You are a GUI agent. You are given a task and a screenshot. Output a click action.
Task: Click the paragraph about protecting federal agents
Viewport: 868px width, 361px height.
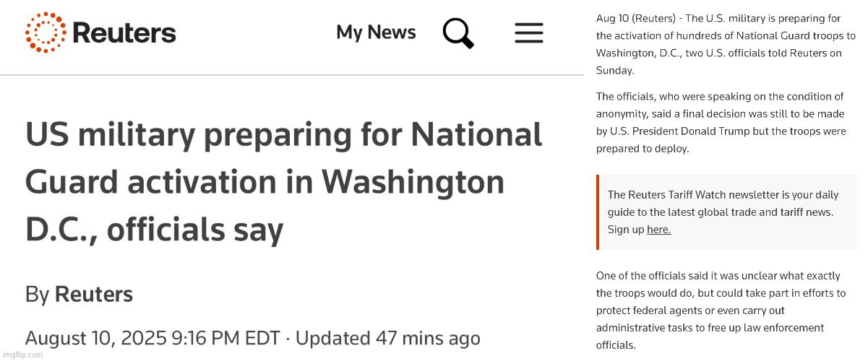[x=720, y=310]
